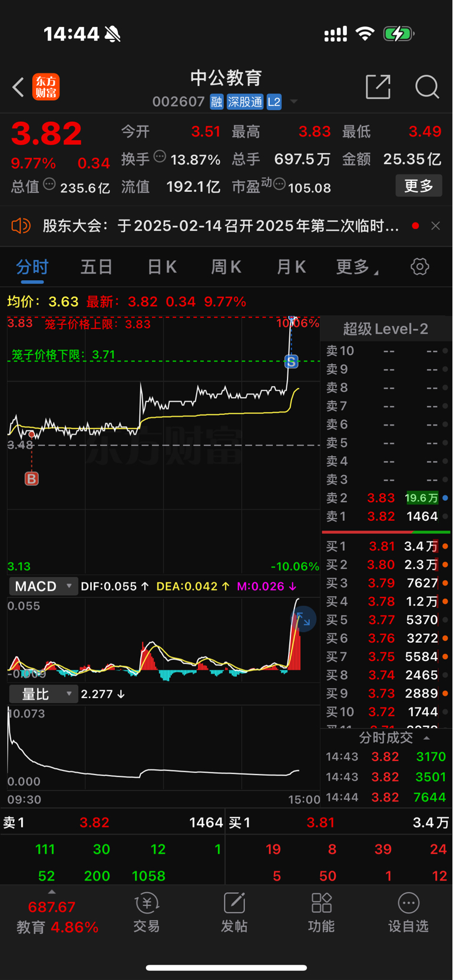Tap info icon beside 总值
453x980 pixels.
click(49, 184)
